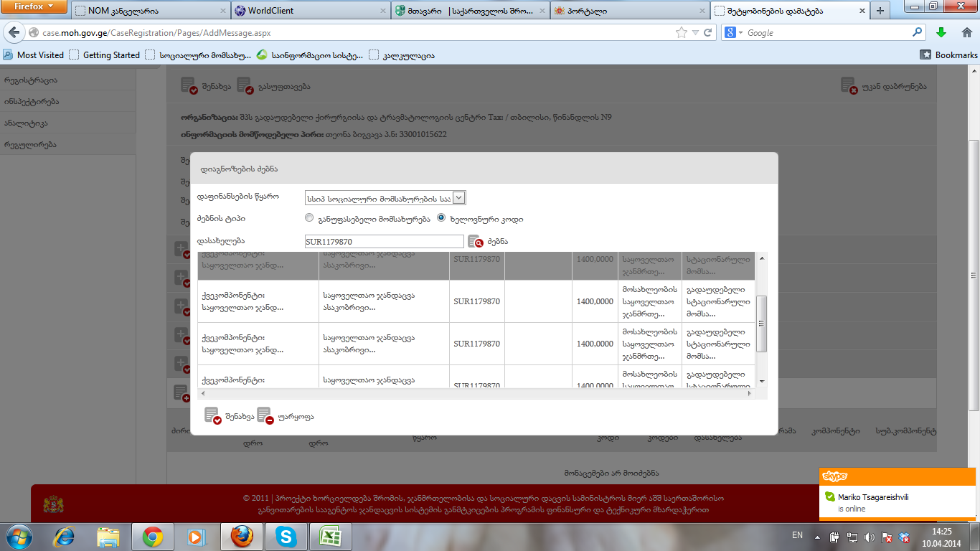980x551 pixels.
Task: Click the green Firefox downloads arrow icon
Action: (941, 33)
